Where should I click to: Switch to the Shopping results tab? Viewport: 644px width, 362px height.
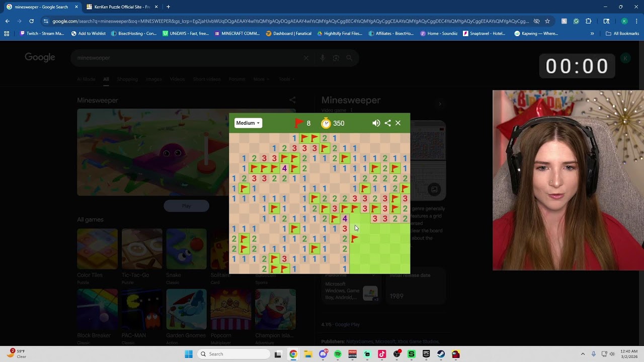(127, 79)
